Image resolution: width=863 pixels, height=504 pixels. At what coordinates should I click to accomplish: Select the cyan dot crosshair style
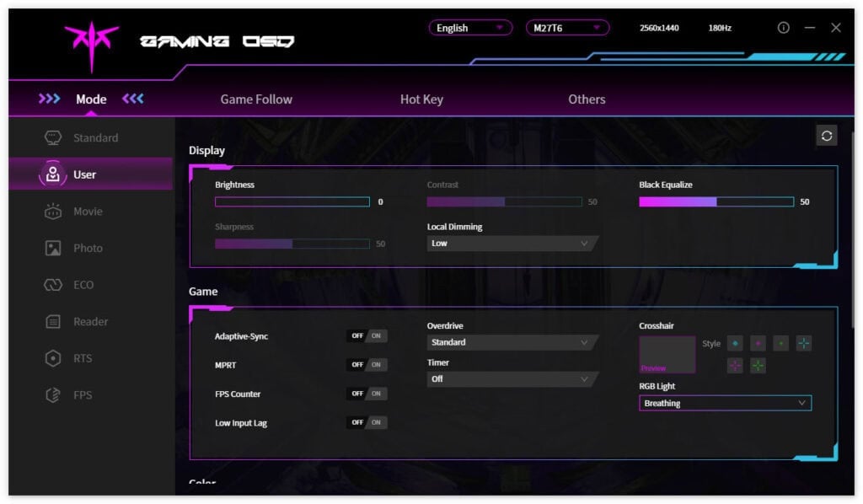tap(735, 343)
